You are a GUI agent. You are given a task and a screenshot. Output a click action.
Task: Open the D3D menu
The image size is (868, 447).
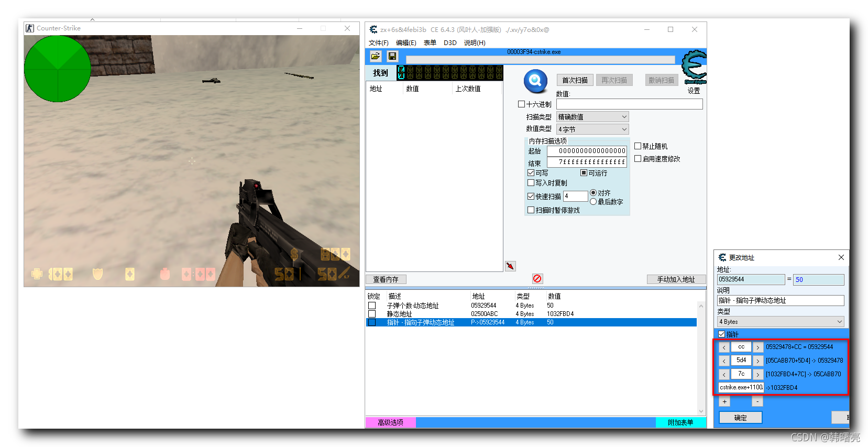point(450,43)
